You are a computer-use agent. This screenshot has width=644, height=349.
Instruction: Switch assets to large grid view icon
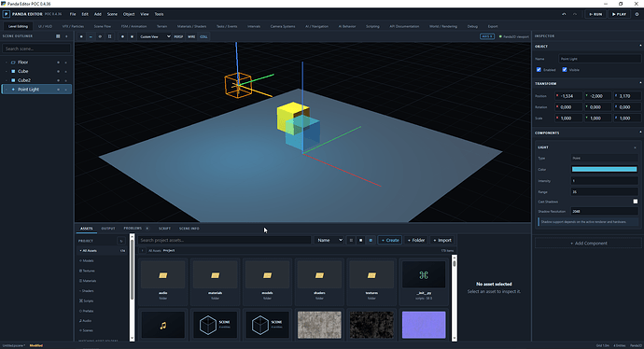[x=371, y=240]
